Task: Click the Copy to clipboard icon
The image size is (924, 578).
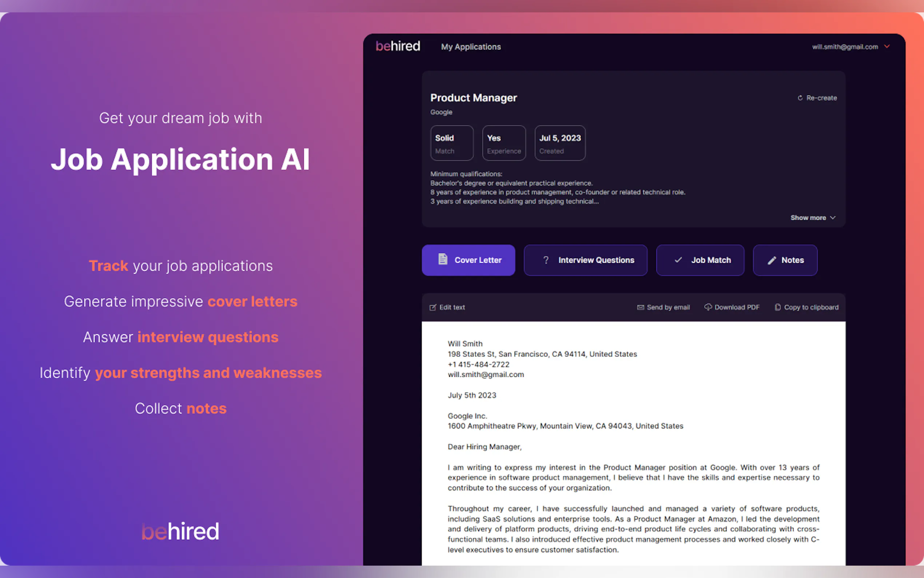Action: 777,307
